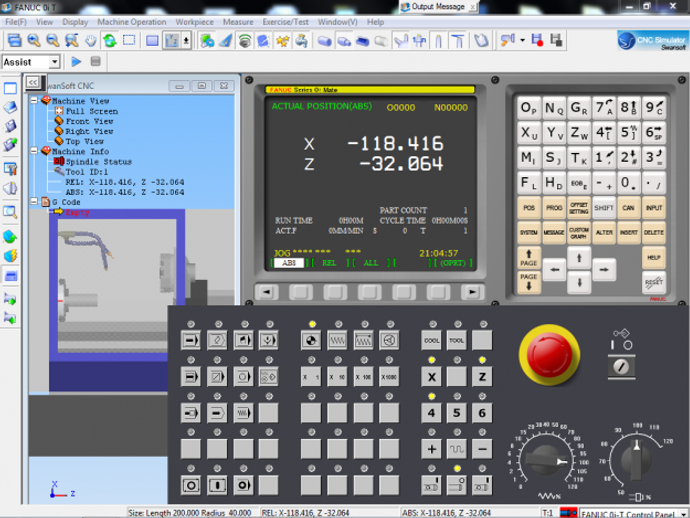Adjust the spindle override percent dial
Screen dimensions: 690x518
(636, 459)
